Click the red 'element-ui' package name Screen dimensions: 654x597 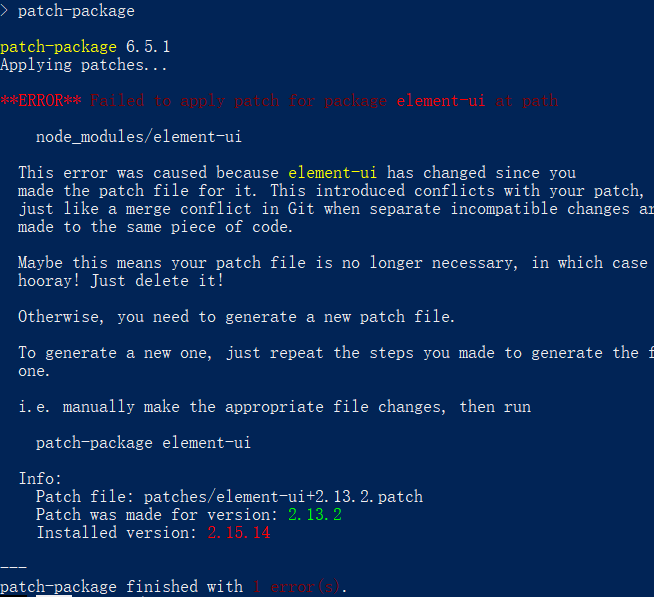(441, 101)
